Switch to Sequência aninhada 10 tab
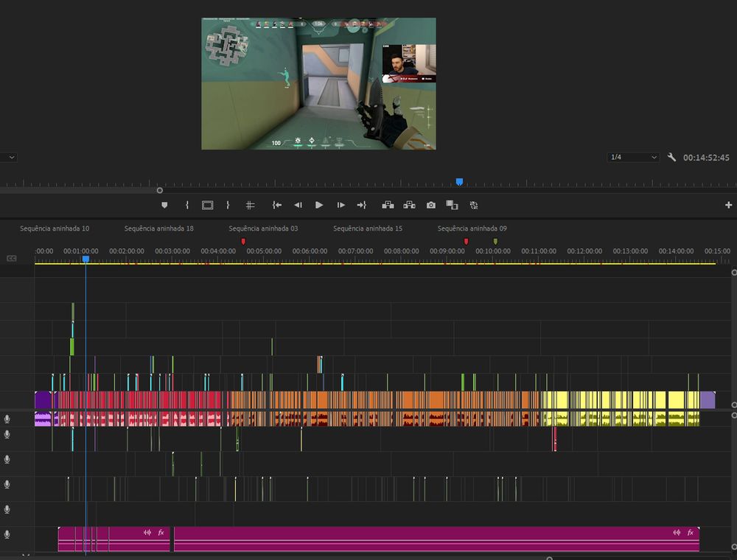Screen dimensions: 737x560 coord(55,228)
